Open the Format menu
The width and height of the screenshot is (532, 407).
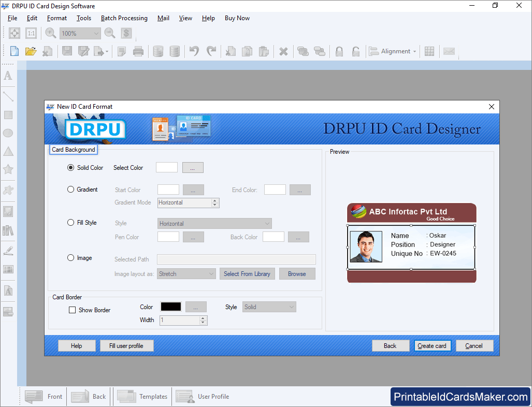tap(56, 18)
